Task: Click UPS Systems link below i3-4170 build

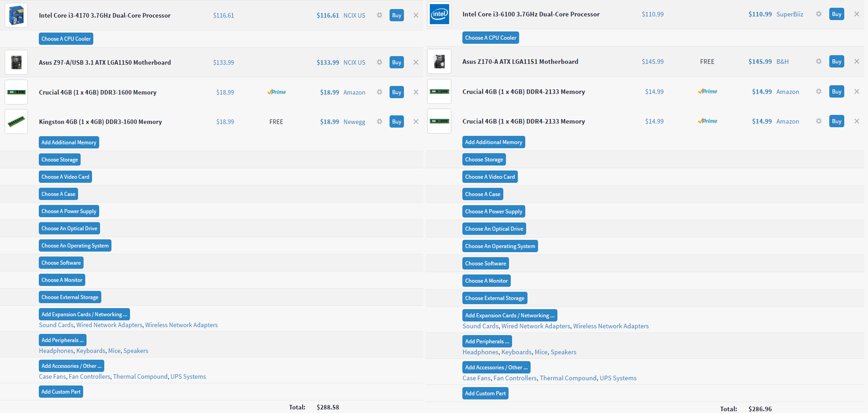Action: pyautogui.click(x=188, y=377)
